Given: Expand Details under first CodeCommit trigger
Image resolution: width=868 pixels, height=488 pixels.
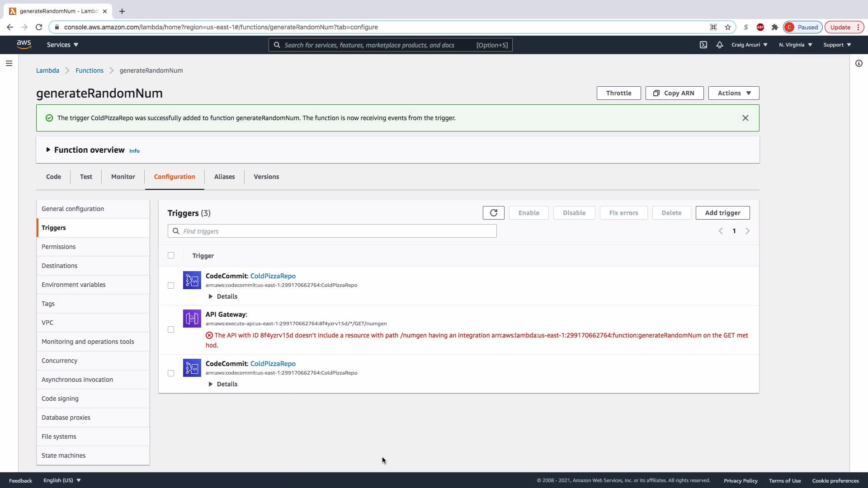Looking at the screenshot, I should [x=222, y=296].
